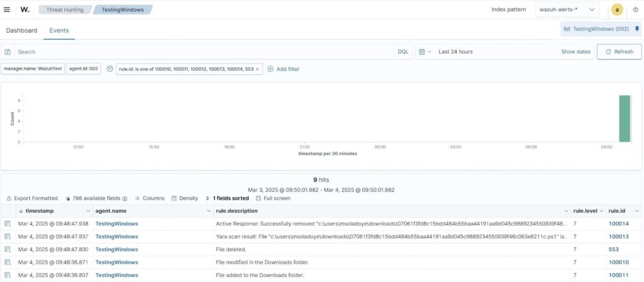
Task: Unpin the TestingWindows agent pin icon
Action: tap(636, 29)
